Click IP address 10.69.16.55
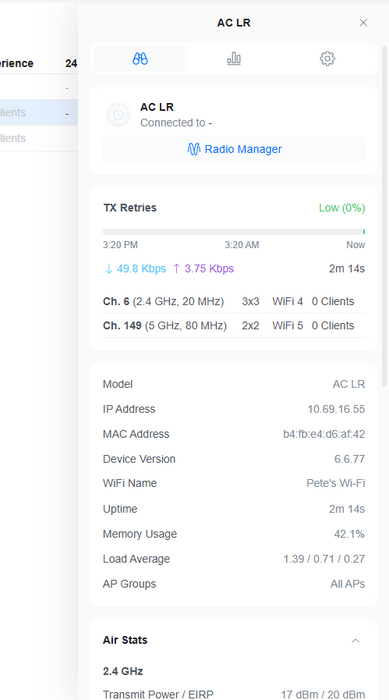Image resolution: width=389 pixels, height=700 pixels. click(x=336, y=409)
